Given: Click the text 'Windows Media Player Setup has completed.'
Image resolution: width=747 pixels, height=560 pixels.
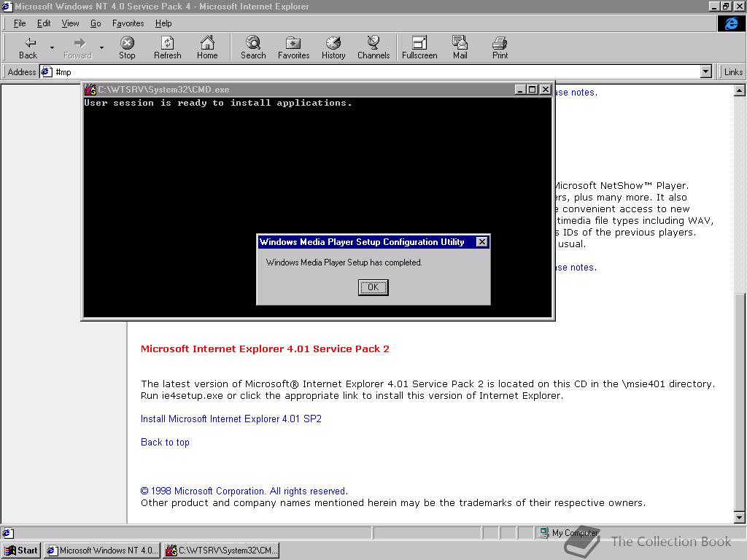Looking at the screenshot, I should click(344, 262).
